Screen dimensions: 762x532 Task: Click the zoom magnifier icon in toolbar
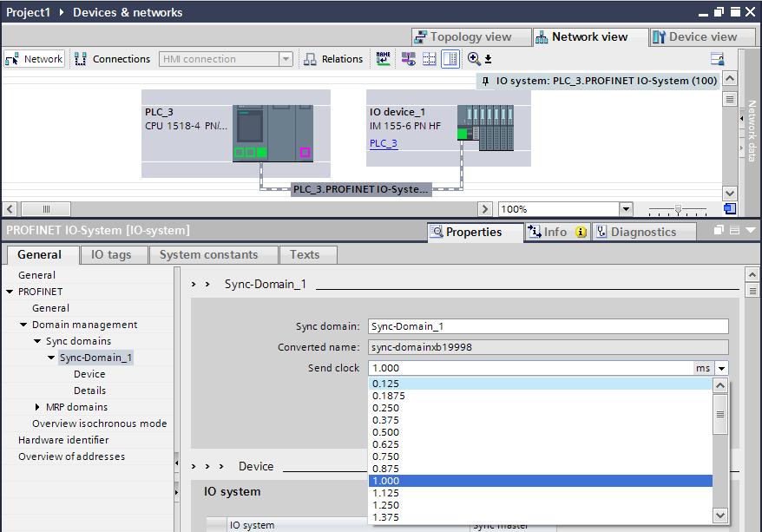[x=474, y=59]
